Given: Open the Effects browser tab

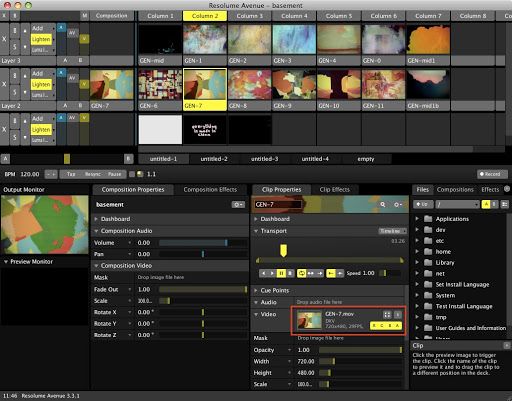Looking at the screenshot, I should [490, 190].
